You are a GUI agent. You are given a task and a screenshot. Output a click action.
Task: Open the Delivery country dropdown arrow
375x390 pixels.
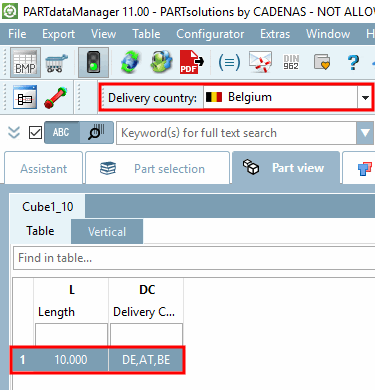pos(365,98)
